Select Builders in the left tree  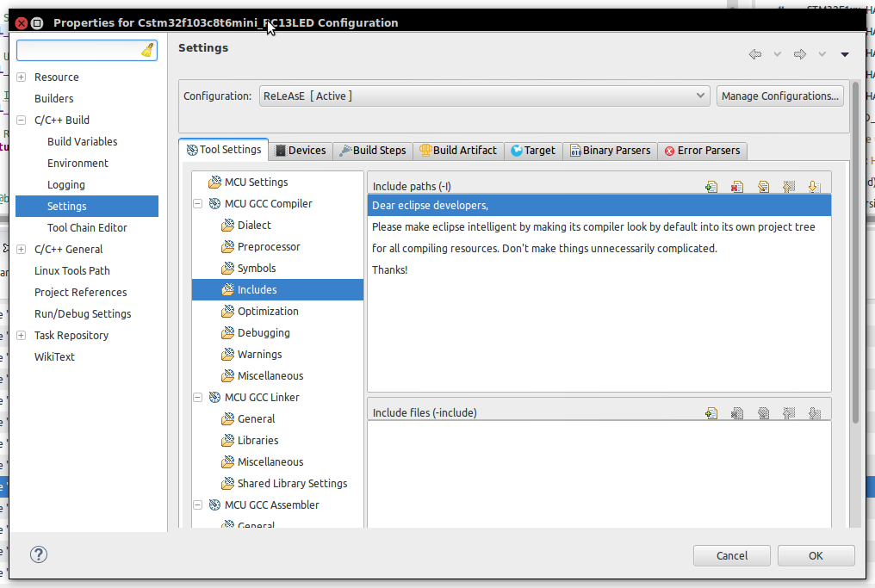[54, 99]
